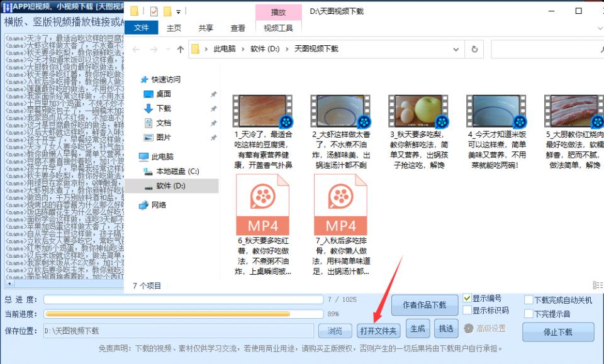Open the 高级设置 gear icon
The width and height of the screenshot is (604, 364).
[468, 328]
